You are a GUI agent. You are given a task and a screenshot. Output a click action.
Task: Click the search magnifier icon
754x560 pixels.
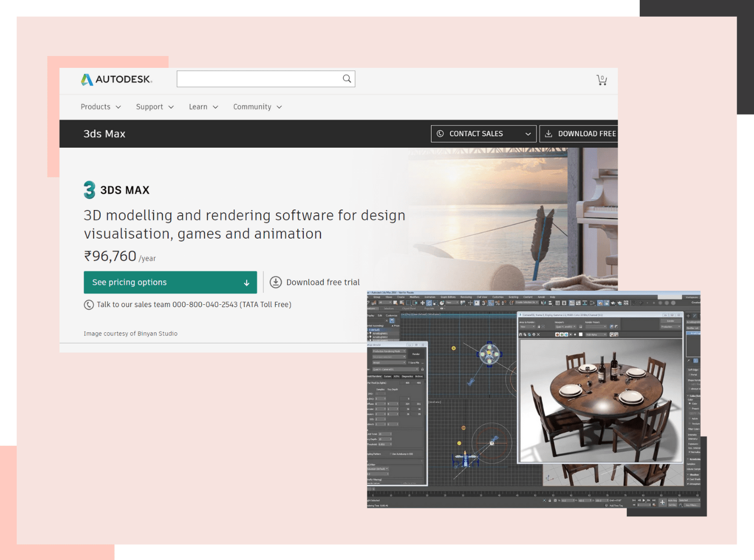point(346,79)
